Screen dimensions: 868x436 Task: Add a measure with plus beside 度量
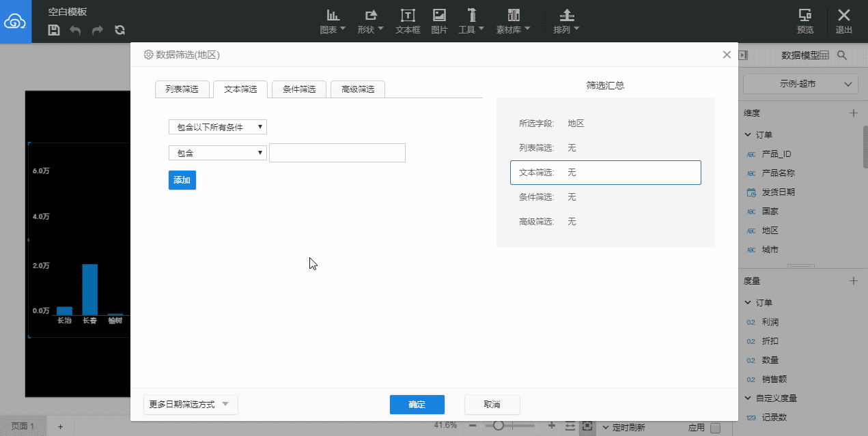click(x=853, y=280)
